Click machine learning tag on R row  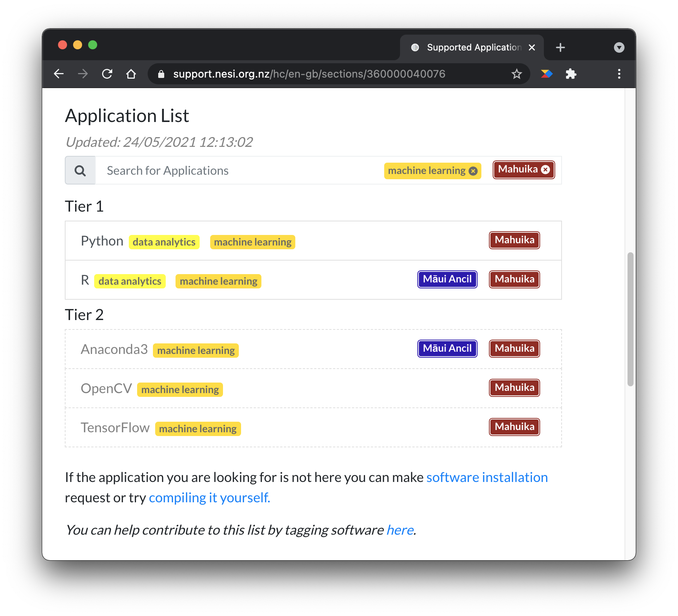click(x=218, y=281)
